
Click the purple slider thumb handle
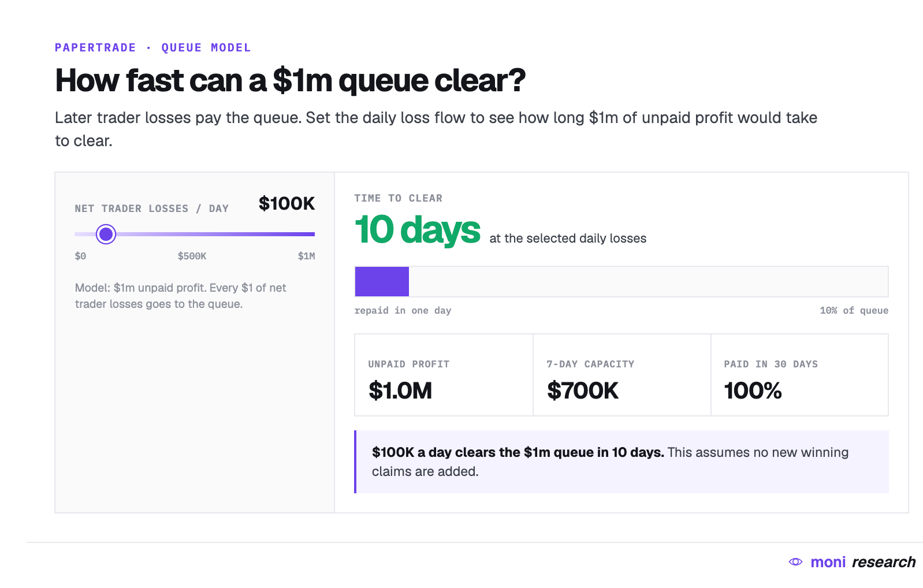[x=106, y=234]
